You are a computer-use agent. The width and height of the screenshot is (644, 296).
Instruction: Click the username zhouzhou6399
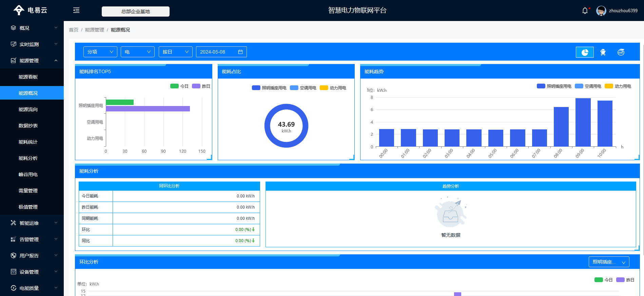point(623,11)
